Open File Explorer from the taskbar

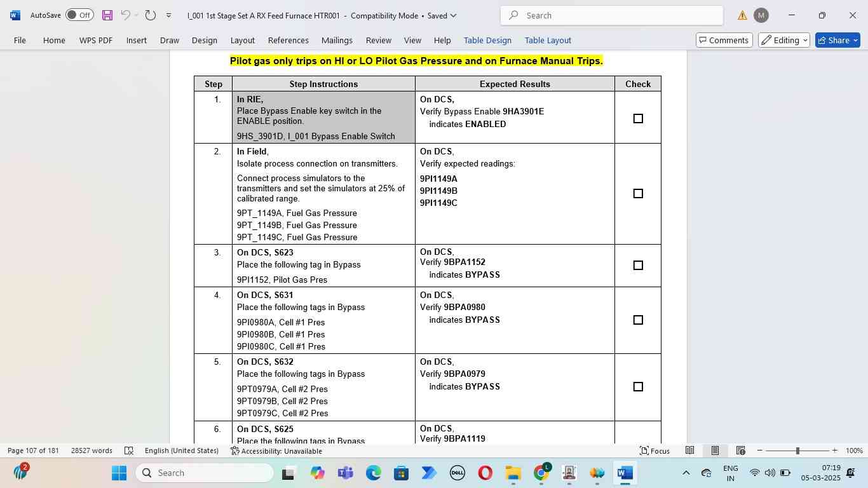tap(513, 473)
